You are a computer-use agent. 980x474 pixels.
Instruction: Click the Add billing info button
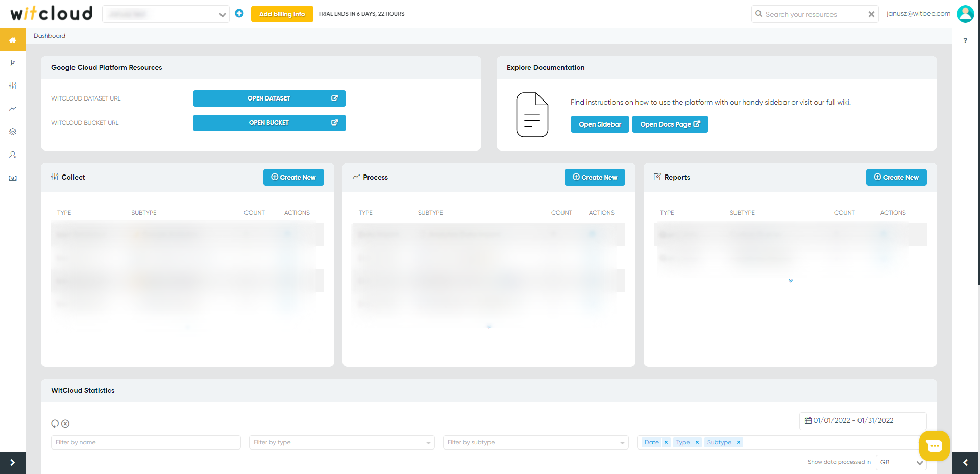point(282,14)
